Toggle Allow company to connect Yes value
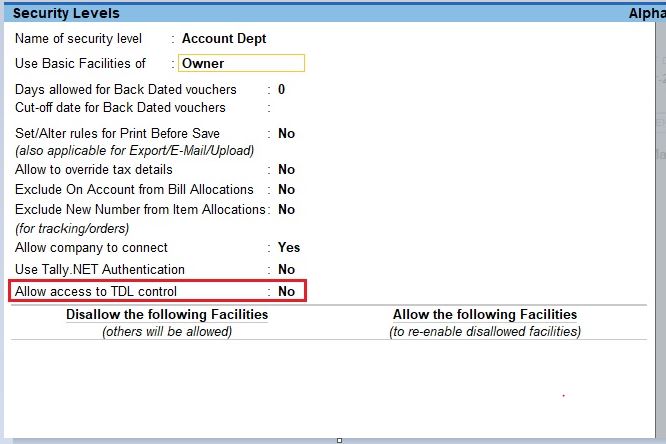Viewport: 666px width, 444px height. point(288,247)
